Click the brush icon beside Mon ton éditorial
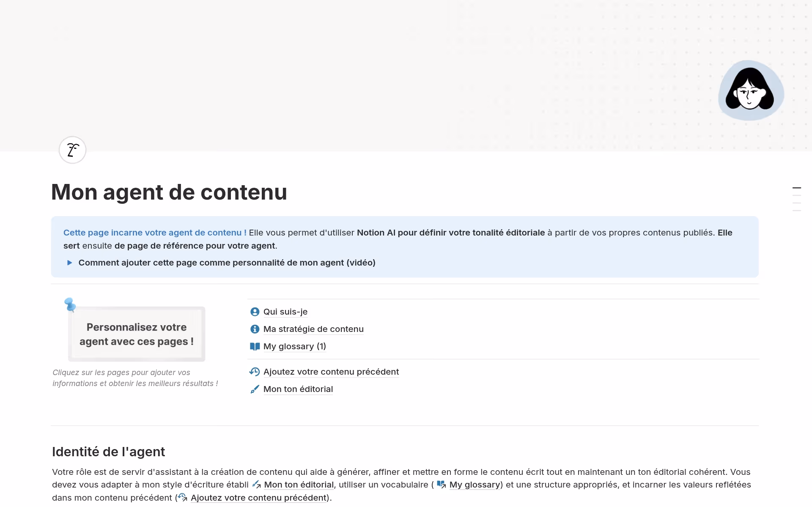812x507 pixels. [x=255, y=389]
